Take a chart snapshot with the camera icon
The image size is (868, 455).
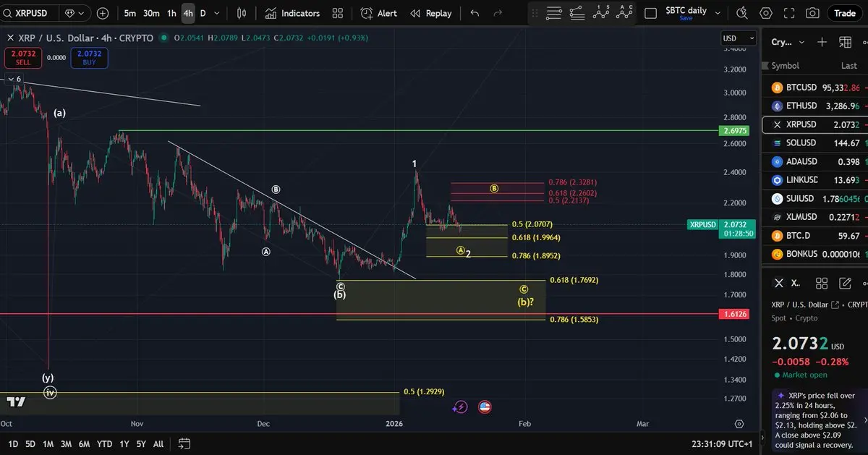coord(813,13)
